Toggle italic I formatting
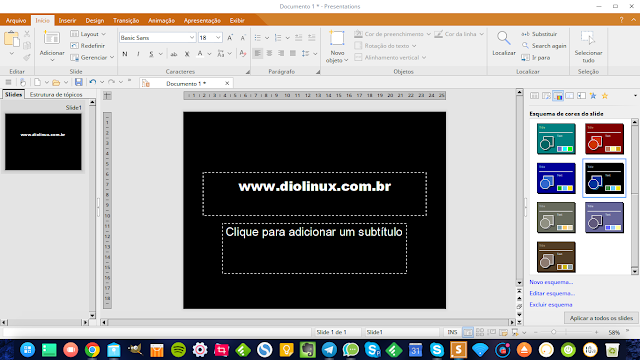The height and width of the screenshot is (360, 640). tap(138, 54)
